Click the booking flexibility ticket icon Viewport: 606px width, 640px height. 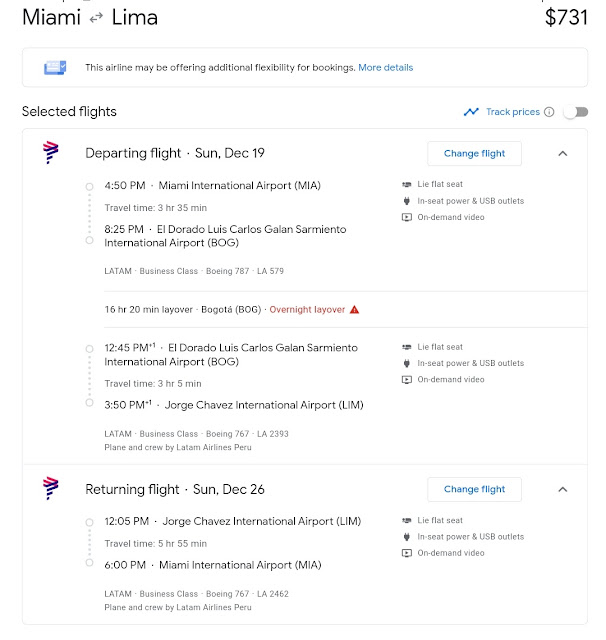55,68
